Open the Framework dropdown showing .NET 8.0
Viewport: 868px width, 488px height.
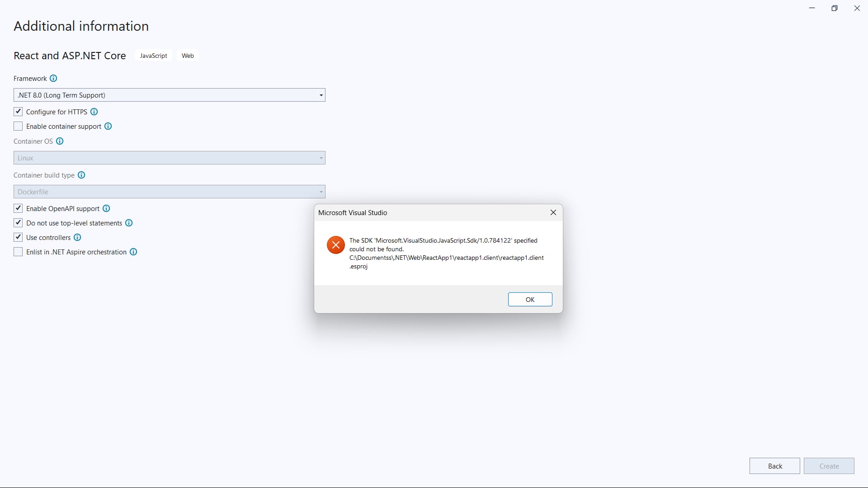point(170,95)
